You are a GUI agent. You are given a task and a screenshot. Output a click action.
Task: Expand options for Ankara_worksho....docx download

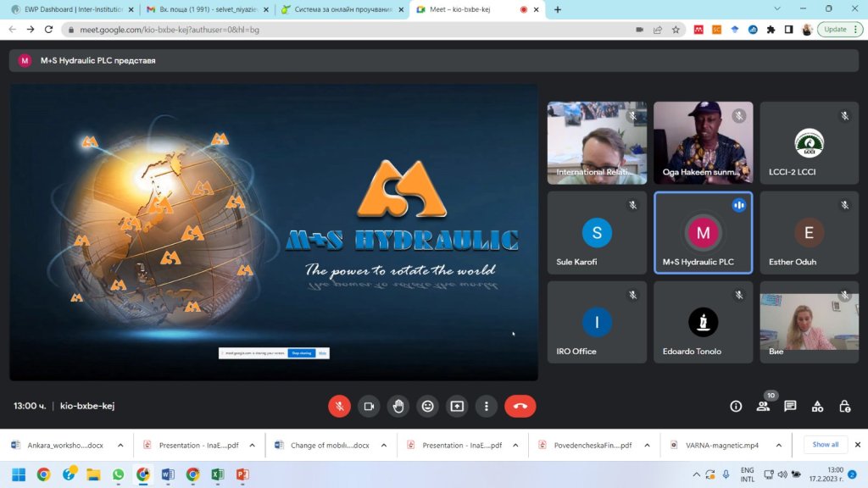pyautogui.click(x=120, y=445)
